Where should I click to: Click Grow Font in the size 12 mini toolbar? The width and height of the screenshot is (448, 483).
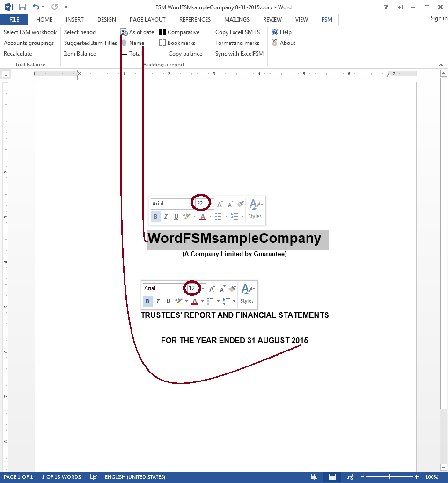212,289
